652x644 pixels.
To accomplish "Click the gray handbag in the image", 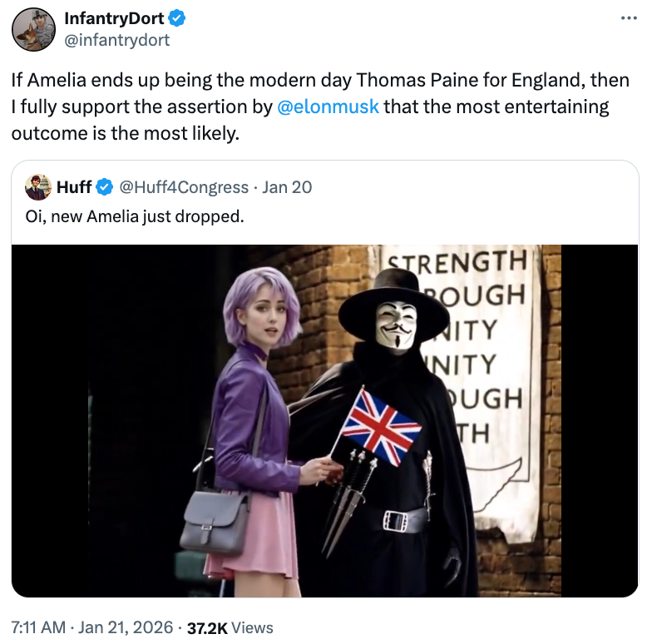I will click(215, 520).
